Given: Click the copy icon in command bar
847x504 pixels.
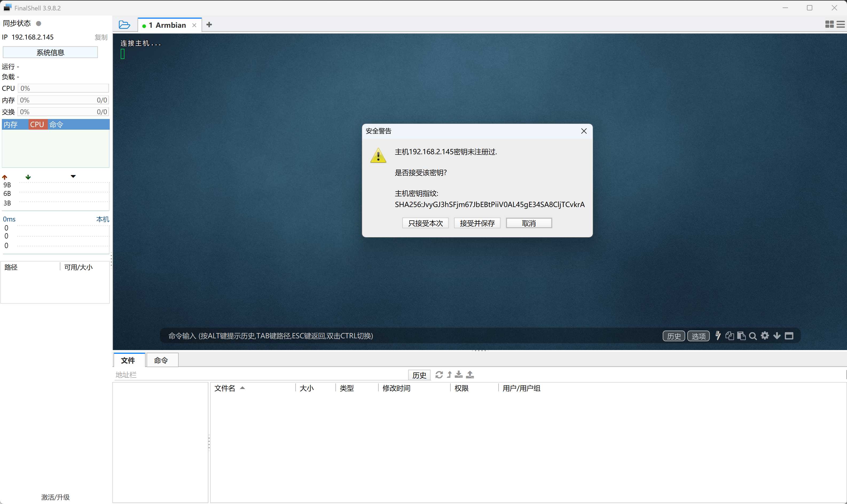Looking at the screenshot, I should click(x=730, y=336).
